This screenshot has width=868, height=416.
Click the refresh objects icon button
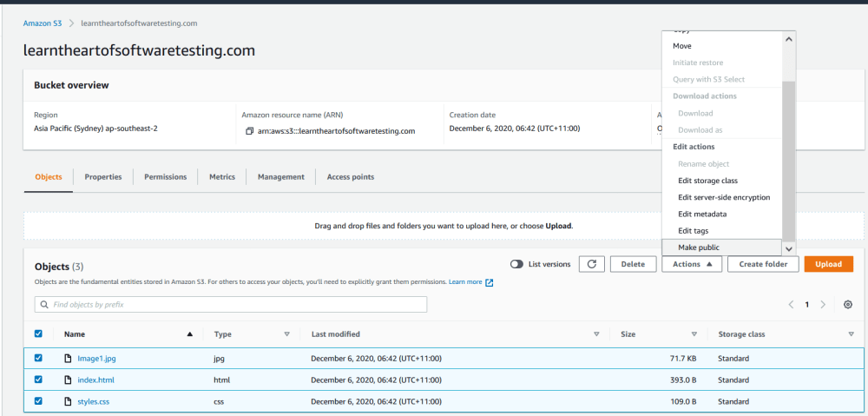pos(591,264)
